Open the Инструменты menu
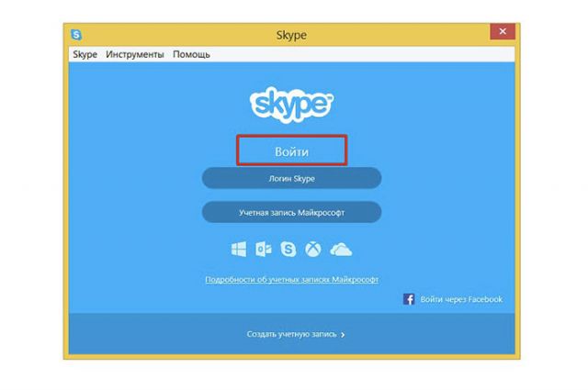Image resolution: width=588 pixels, height=390 pixels. 135,54
